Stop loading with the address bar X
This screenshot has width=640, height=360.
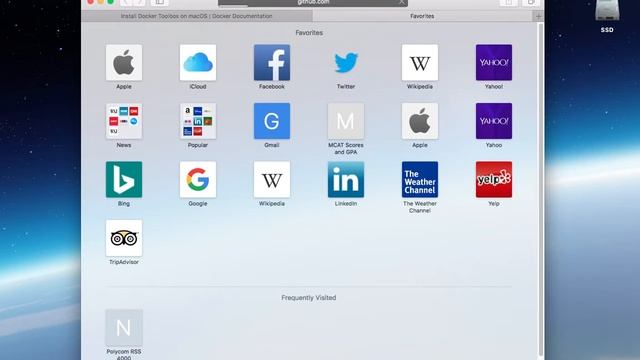[402, 2]
